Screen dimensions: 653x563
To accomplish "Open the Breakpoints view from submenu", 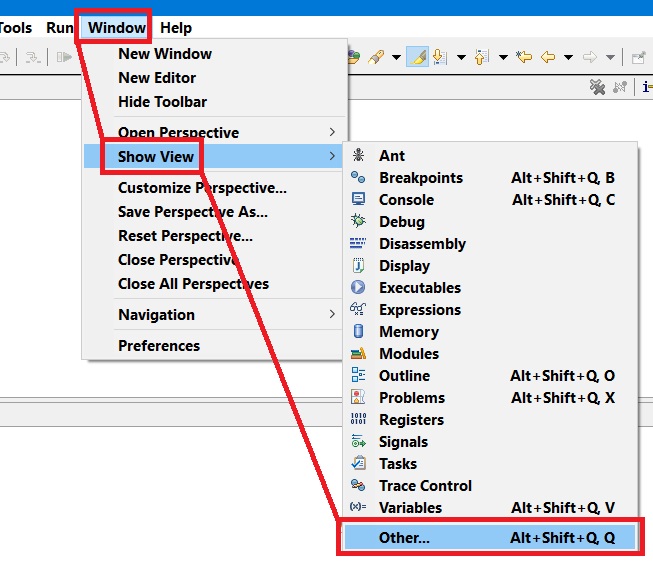I will click(420, 178).
